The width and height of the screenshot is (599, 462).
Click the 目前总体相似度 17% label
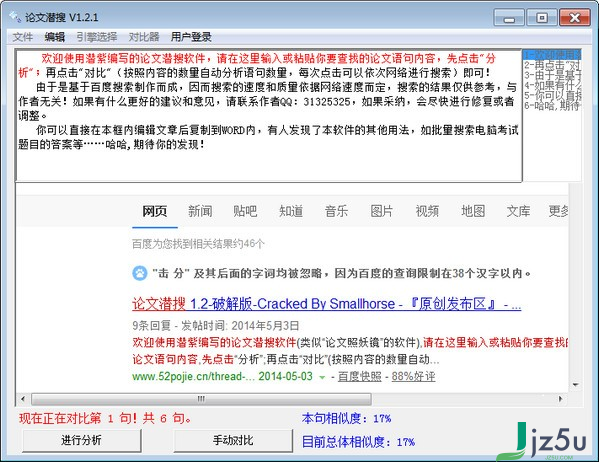pyautogui.click(x=358, y=442)
